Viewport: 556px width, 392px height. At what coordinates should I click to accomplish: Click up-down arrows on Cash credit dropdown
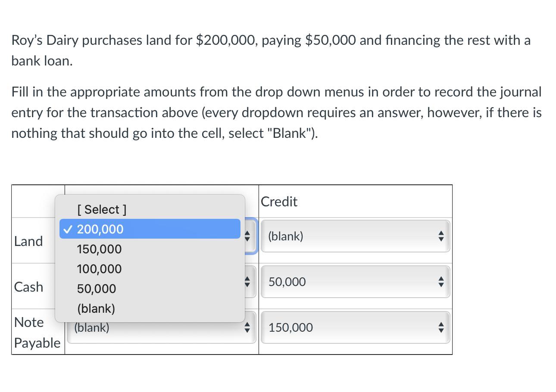click(440, 282)
